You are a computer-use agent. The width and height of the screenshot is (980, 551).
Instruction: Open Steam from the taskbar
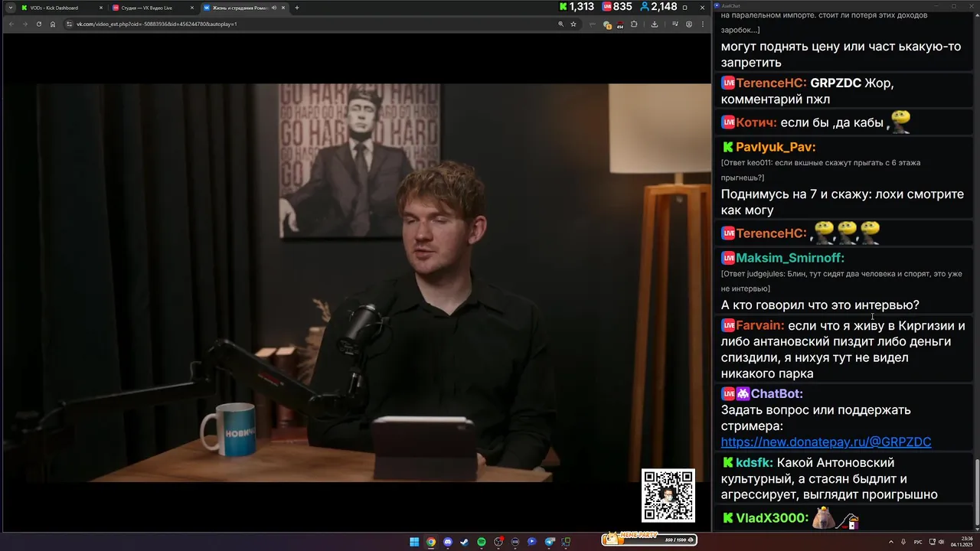coord(464,542)
